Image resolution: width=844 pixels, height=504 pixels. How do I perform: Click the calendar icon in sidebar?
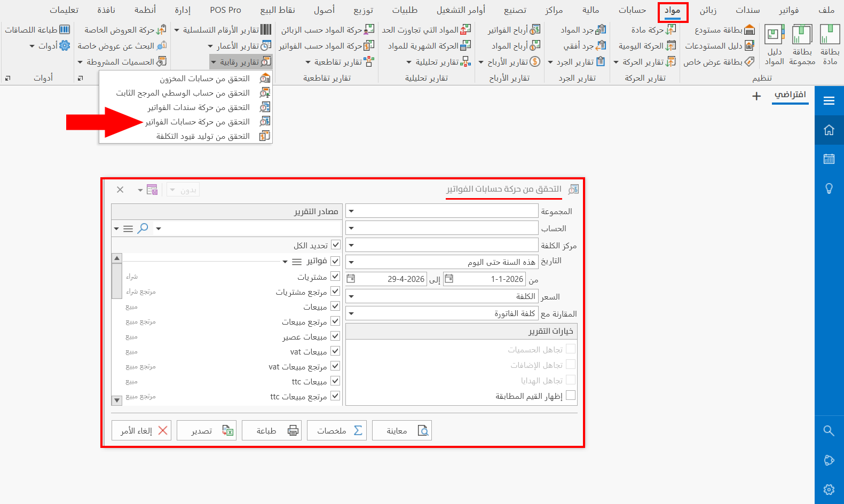(x=829, y=159)
